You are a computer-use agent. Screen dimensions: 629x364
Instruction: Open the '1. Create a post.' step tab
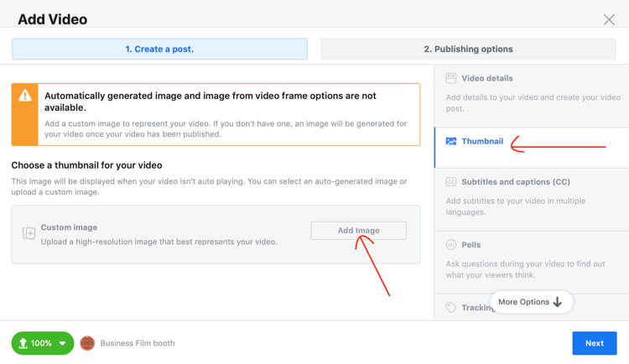click(159, 49)
